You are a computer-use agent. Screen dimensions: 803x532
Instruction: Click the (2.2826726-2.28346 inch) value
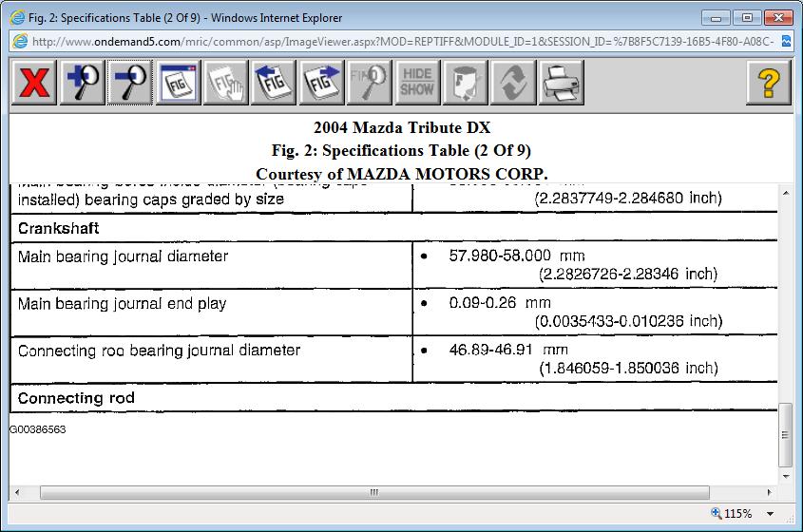628,274
